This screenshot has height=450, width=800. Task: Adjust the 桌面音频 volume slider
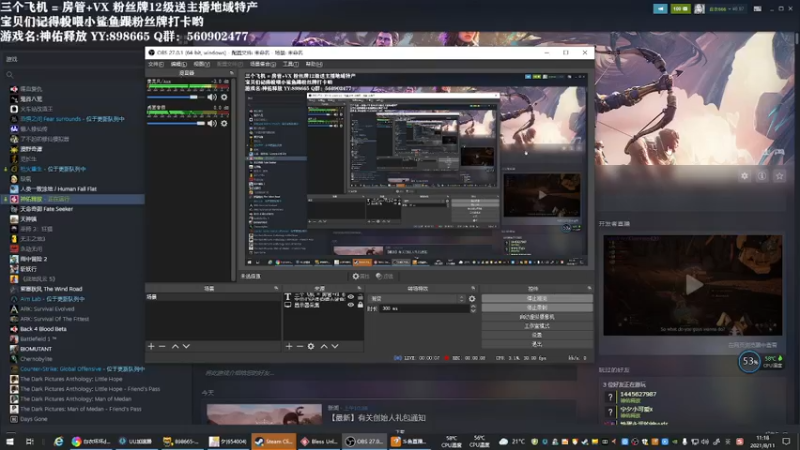[x=176, y=123]
